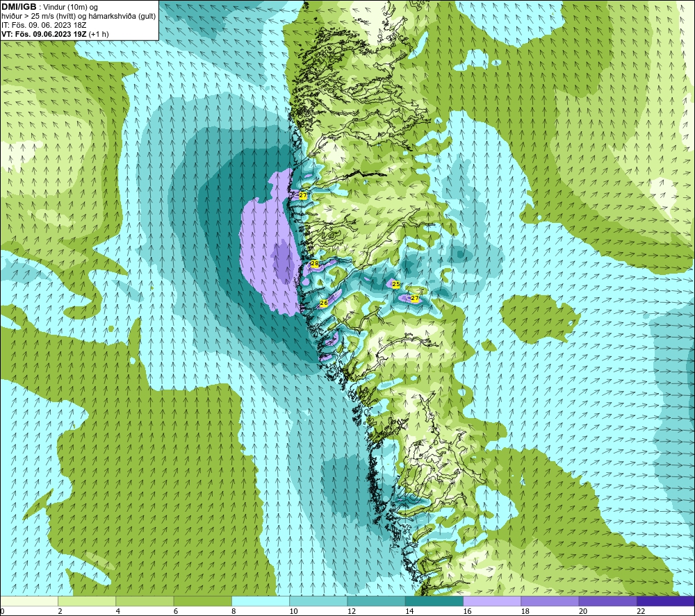
Task: Click the scale tick label '6'
Action: tap(176, 612)
